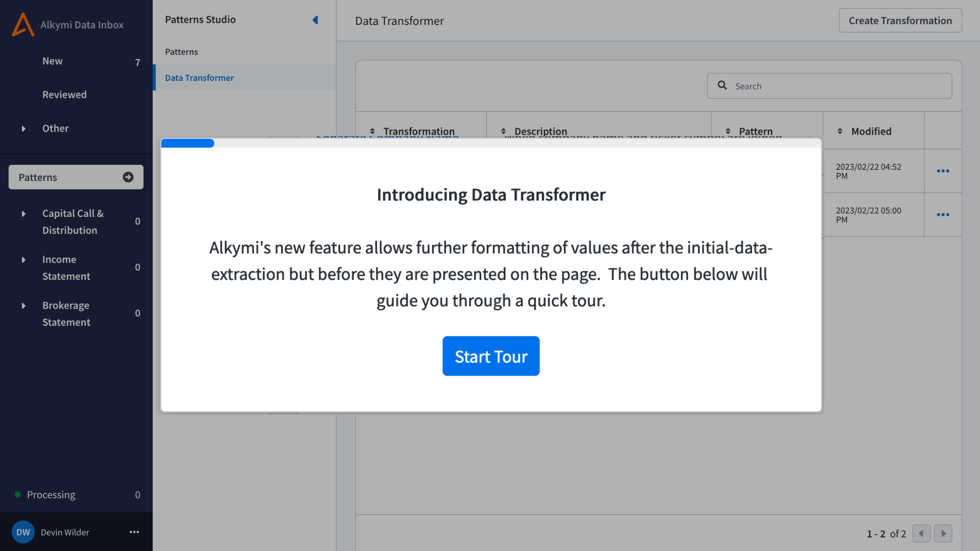The image size is (980, 551).
Task: Click the DW user avatar
Action: pyautogui.click(x=23, y=532)
